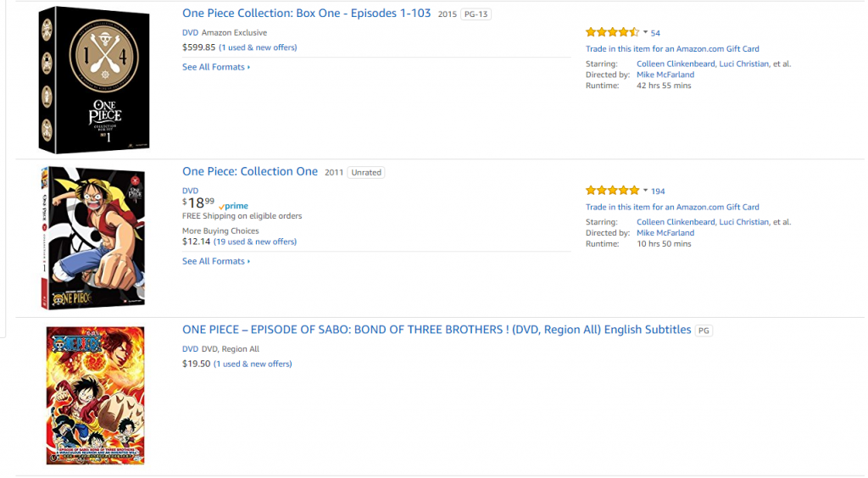
Task: Click Mike McFarland in the Collection One listing
Action: [665, 233]
